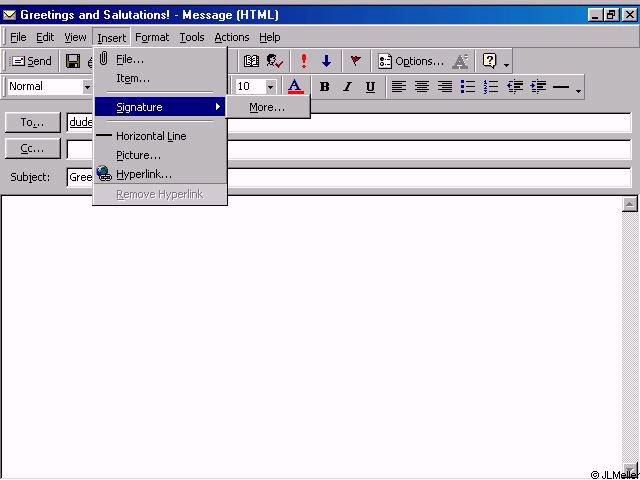The image size is (640, 480).
Task: Click the font color A icon
Action: point(295,87)
